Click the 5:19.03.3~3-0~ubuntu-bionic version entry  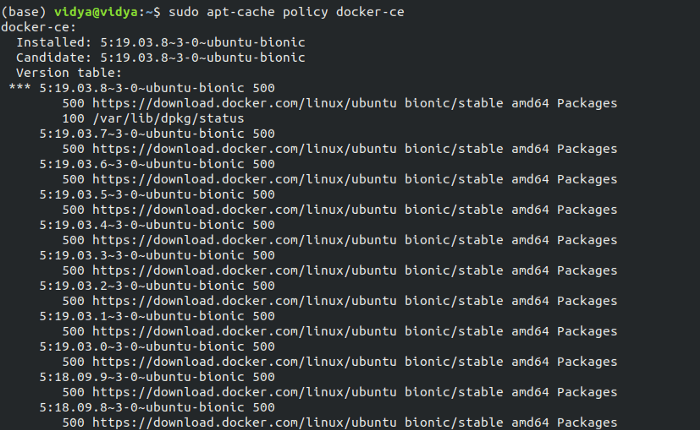142,255
